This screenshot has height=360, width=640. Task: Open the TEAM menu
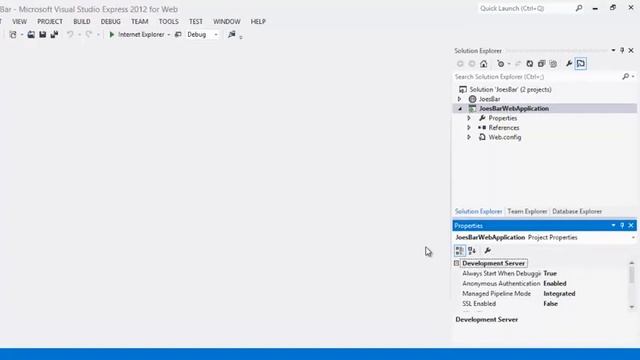140,22
